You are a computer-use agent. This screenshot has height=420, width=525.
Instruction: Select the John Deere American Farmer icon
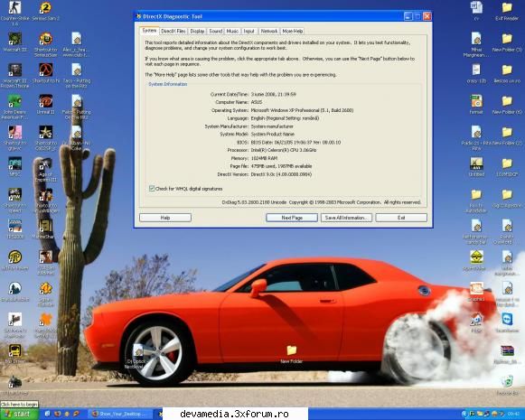[x=14, y=101]
